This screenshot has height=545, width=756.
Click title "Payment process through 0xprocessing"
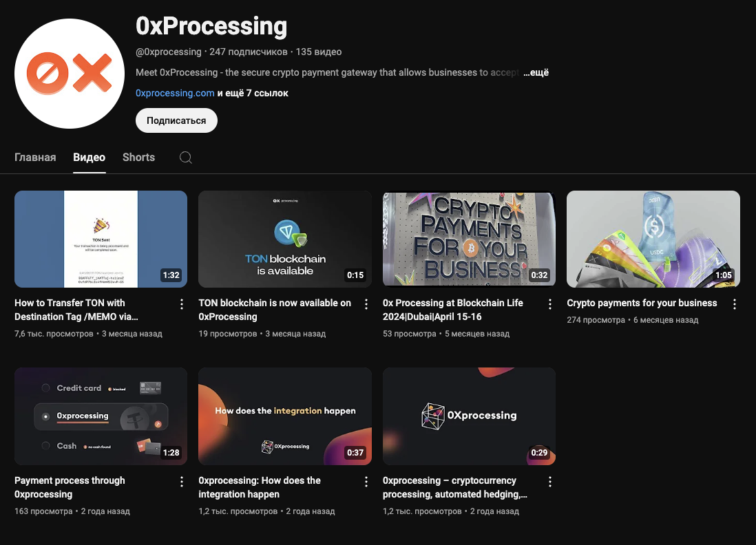[70, 487]
